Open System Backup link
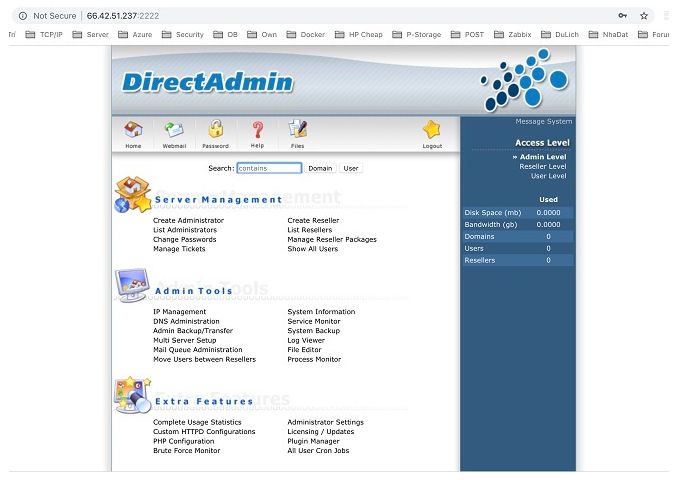Viewport: 697px width, 480px height. point(313,331)
